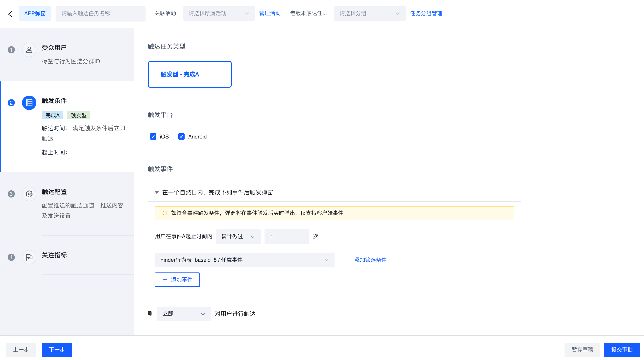Click the warning info icon in yellow banner
The width and height of the screenshot is (644, 360).
pos(165,213)
